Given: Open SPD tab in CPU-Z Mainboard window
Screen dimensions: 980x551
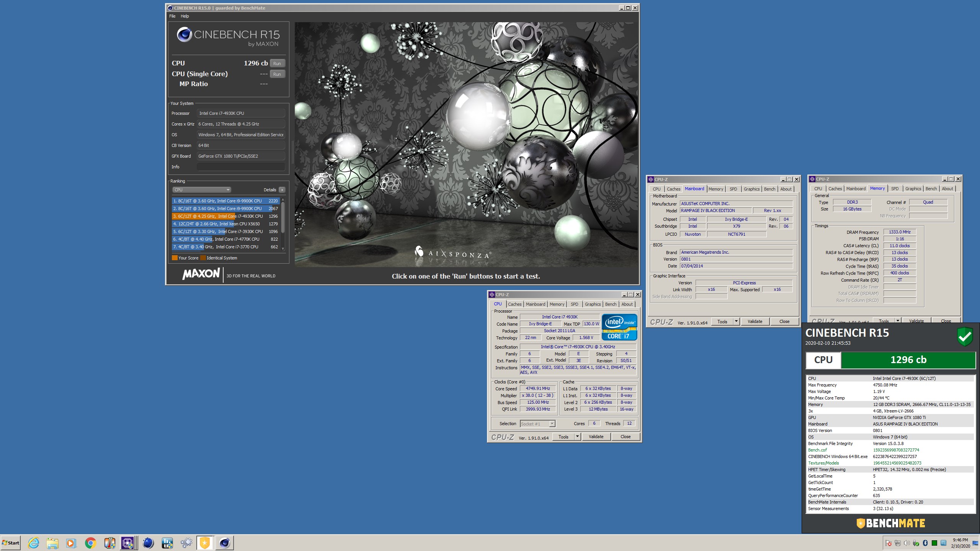Looking at the screenshot, I should pyautogui.click(x=733, y=189).
